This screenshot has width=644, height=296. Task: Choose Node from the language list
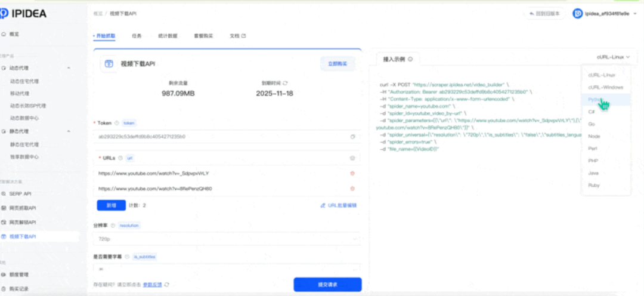[605, 136]
